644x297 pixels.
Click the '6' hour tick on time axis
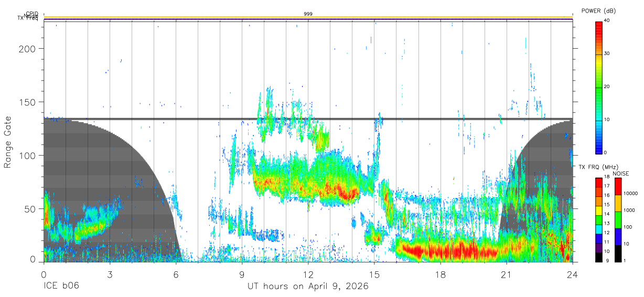coord(176,274)
